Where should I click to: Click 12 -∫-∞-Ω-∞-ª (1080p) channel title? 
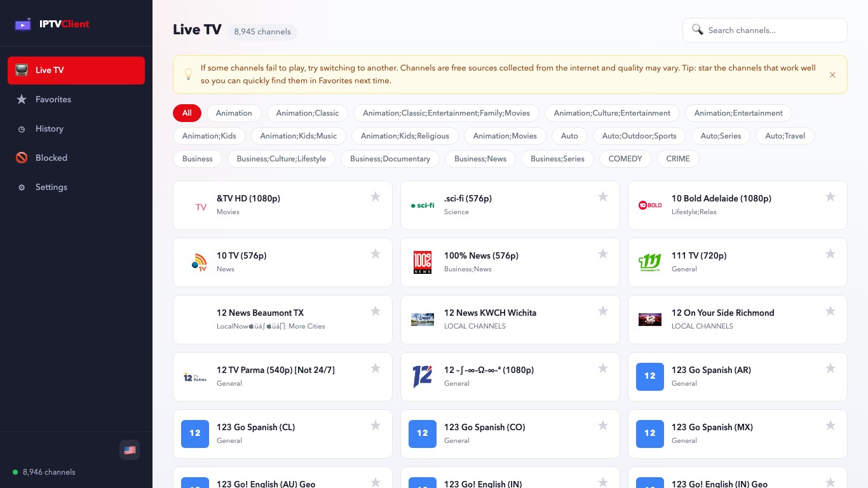pyautogui.click(x=489, y=370)
